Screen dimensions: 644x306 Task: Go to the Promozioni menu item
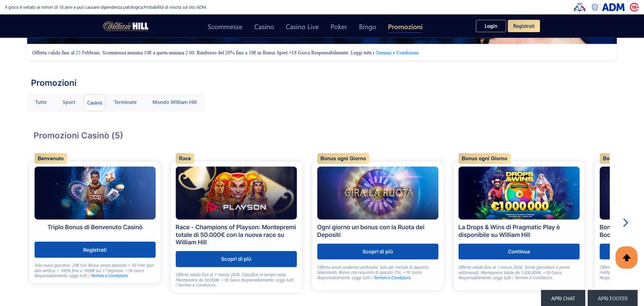point(405,27)
